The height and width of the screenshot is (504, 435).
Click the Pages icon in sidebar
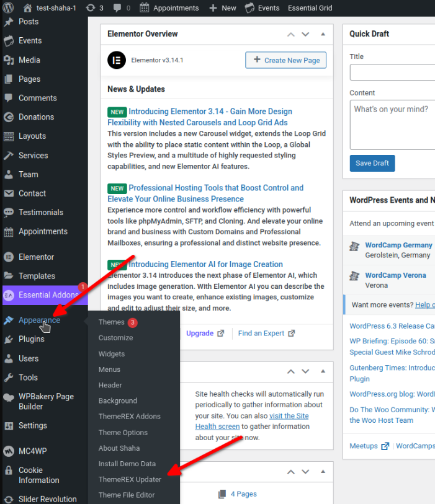9,79
